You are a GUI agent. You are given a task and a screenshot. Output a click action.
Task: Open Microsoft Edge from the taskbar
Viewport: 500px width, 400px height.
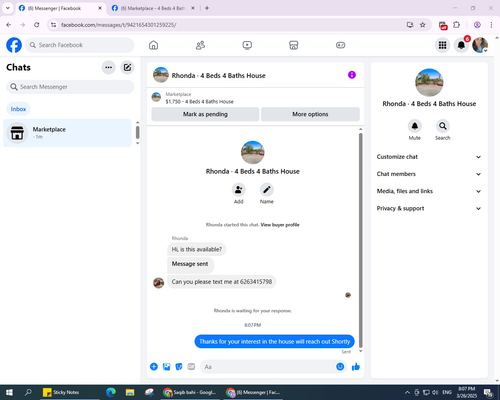(x=111, y=392)
